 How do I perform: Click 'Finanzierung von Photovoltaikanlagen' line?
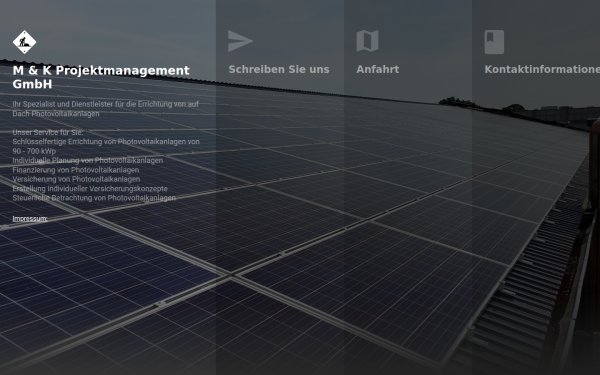click(x=76, y=170)
